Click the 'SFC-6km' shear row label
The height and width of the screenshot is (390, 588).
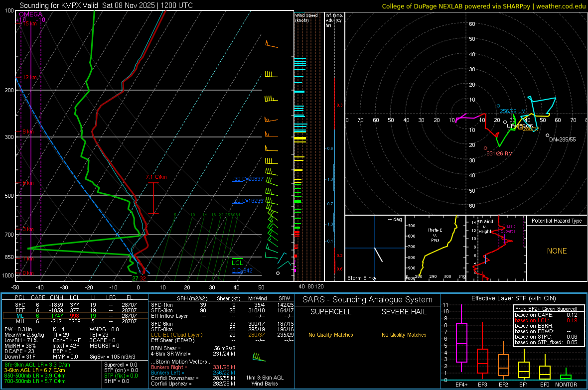click(162, 324)
